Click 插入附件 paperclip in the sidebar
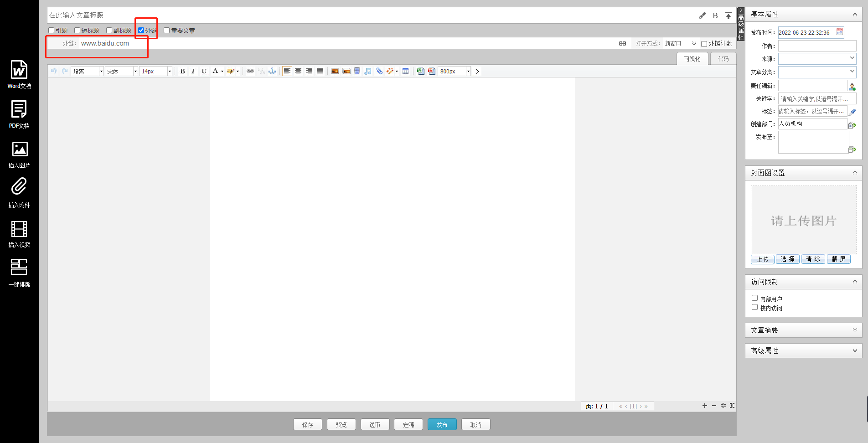 [x=19, y=193]
